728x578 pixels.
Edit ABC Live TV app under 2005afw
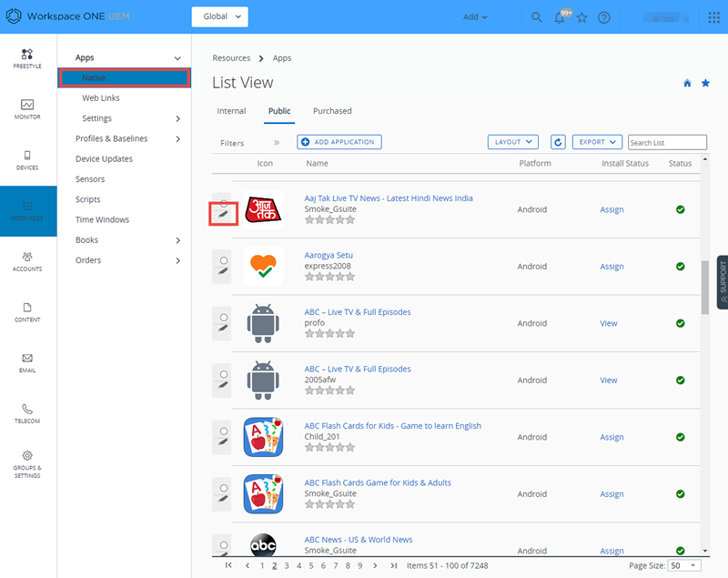tap(223, 385)
